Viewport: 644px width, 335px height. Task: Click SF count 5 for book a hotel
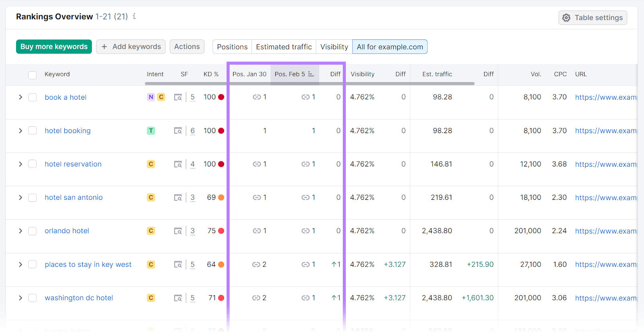point(193,97)
